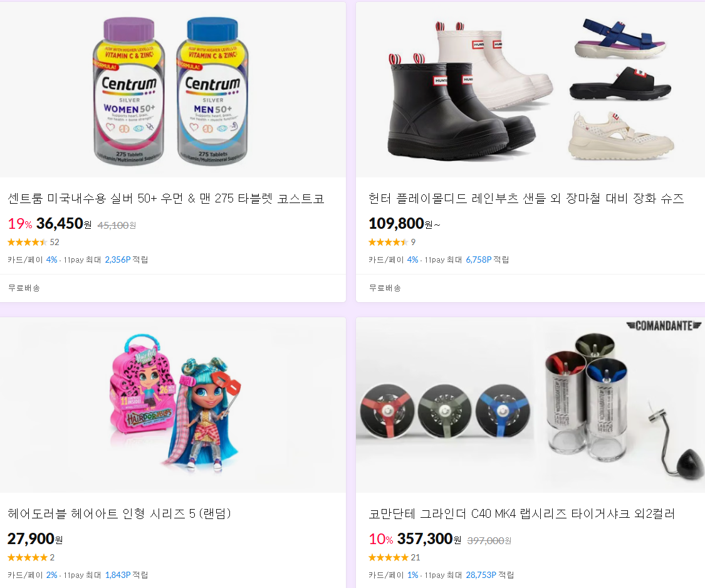The width and height of the screenshot is (705, 588).
Task: Click the 헌터 플레이몰디드 레인부츠 product title
Action: point(526,198)
